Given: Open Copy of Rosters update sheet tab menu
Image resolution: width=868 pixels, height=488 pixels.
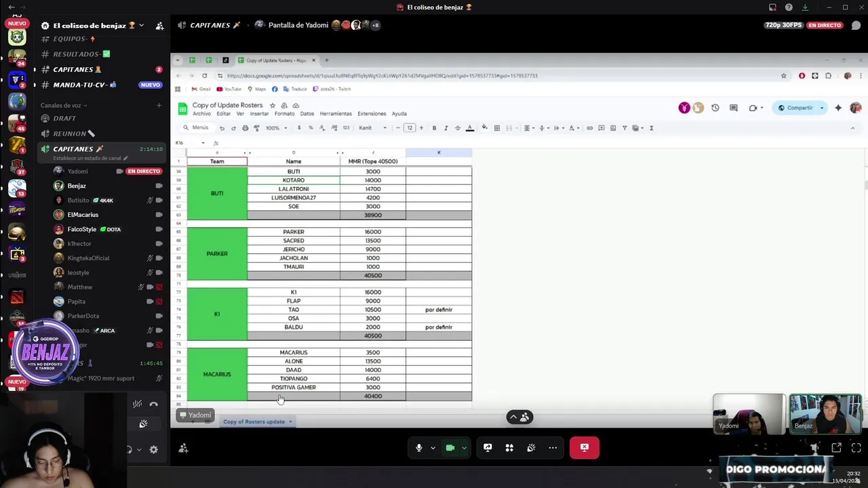Looking at the screenshot, I should coord(290,422).
